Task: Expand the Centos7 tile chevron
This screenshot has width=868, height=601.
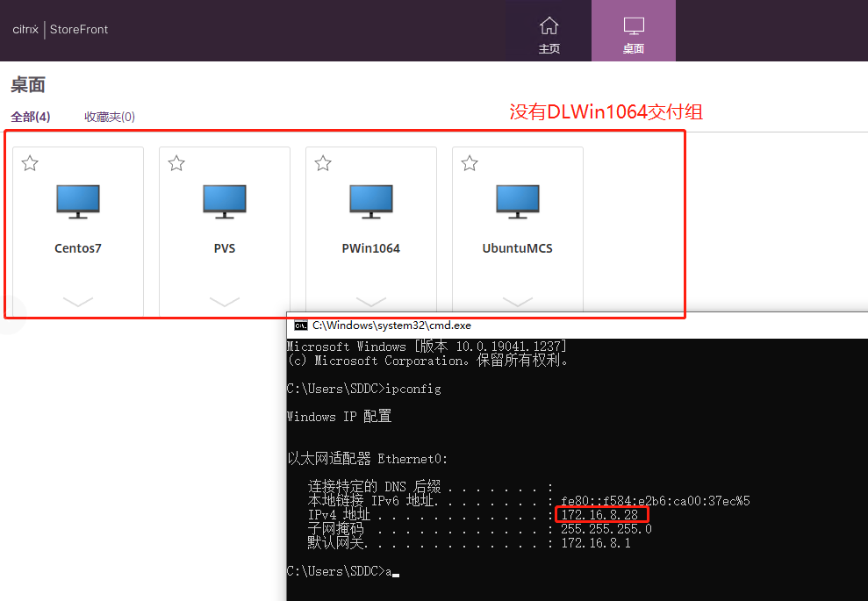Action: [77, 302]
